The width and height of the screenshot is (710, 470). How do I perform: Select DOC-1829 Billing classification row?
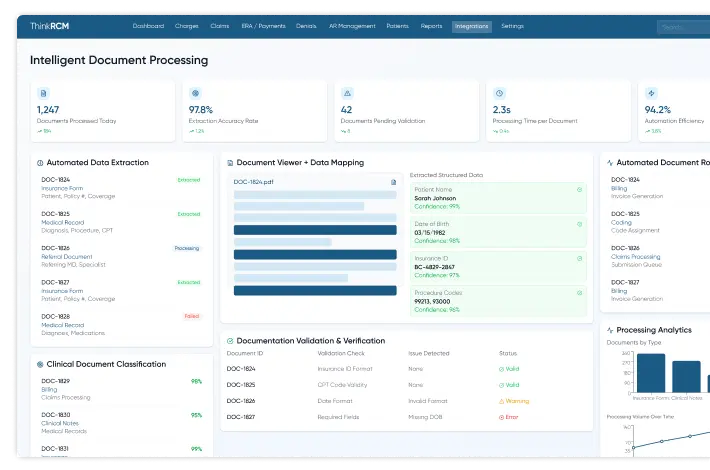(x=121, y=389)
